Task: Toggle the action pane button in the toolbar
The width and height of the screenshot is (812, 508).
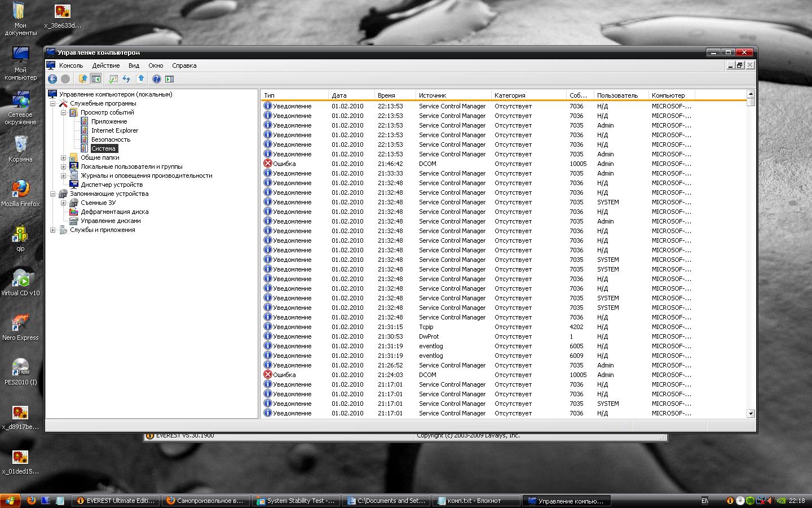Action: (x=169, y=79)
